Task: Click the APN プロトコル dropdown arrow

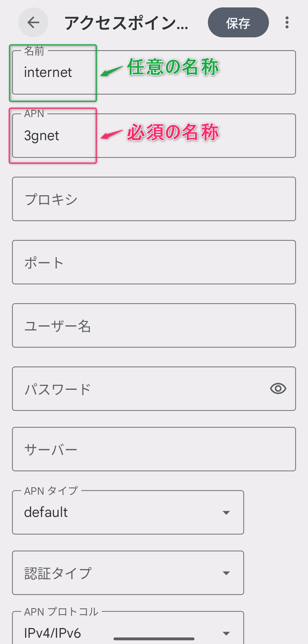Action: pyautogui.click(x=226, y=633)
